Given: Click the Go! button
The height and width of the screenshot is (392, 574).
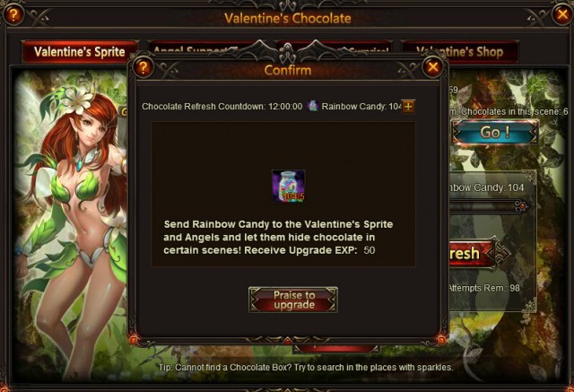Looking at the screenshot, I should [495, 132].
